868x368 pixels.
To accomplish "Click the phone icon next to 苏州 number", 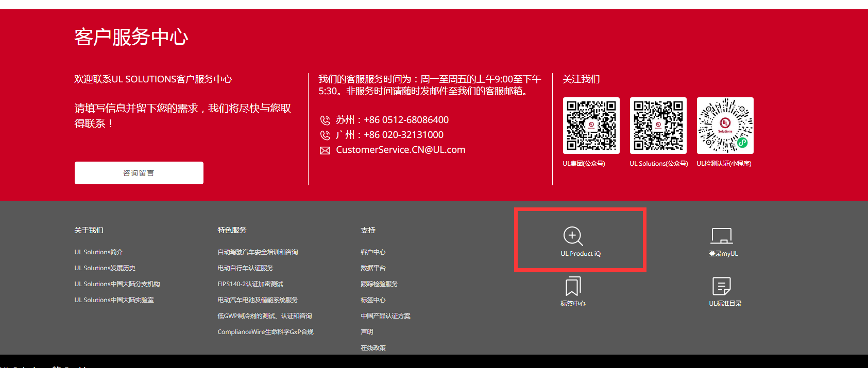I will coord(325,120).
